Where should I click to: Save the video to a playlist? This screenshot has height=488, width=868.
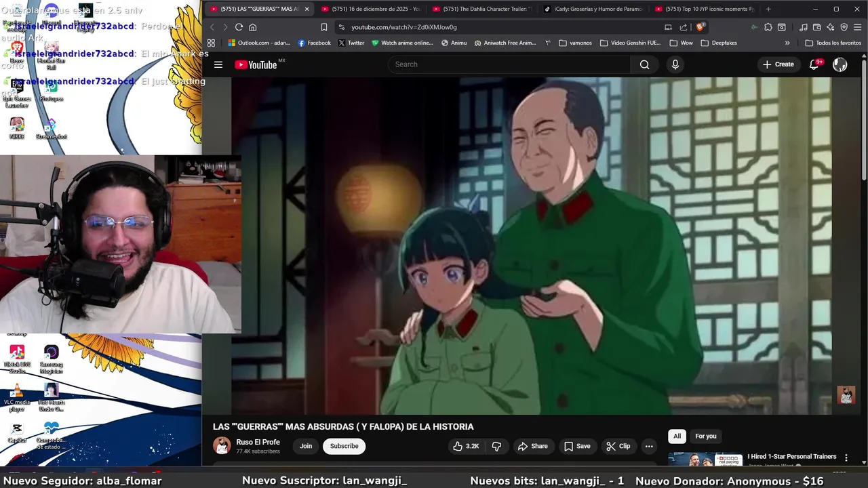pyautogui.click(x=577, y=446)
